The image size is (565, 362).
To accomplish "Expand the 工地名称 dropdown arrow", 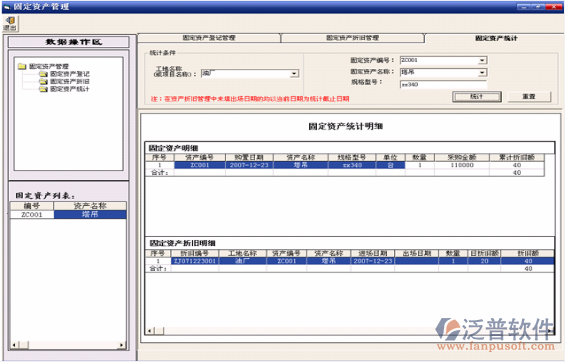I will (294, 73).
